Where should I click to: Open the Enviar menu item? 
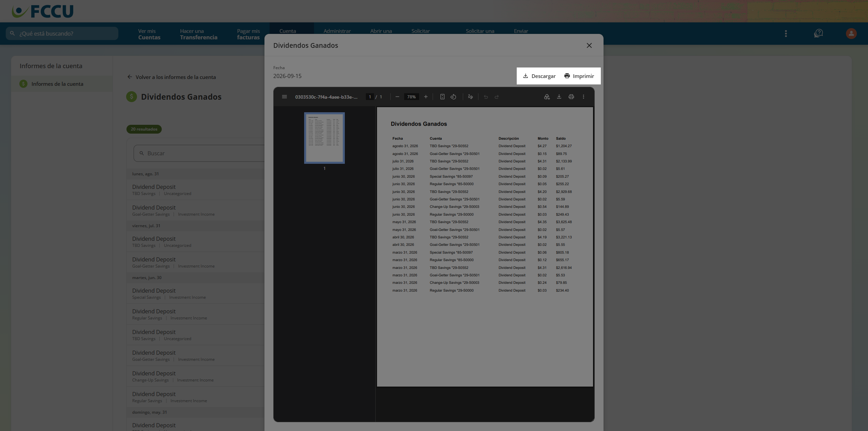pyautogui.click(x=521, y=31)
